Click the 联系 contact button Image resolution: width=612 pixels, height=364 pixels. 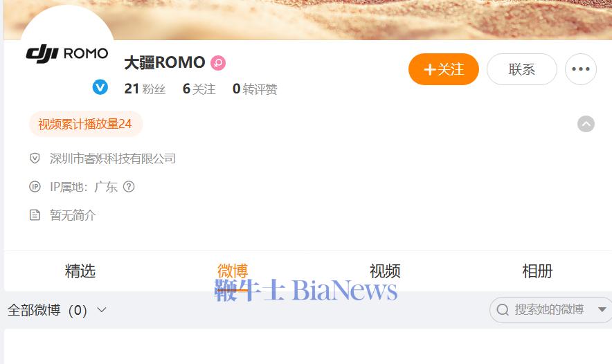tap(521, 69)
